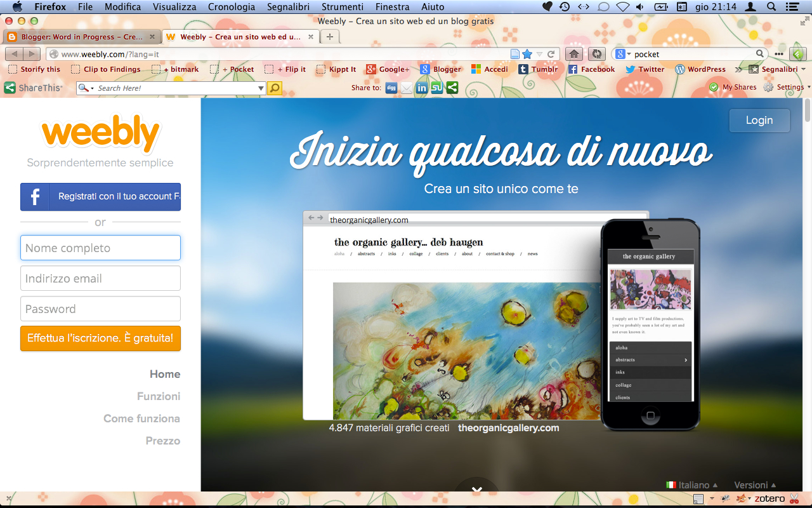Open Settings dropdown in ShareThis bar
812x508 pixels.
click(786, 87)
